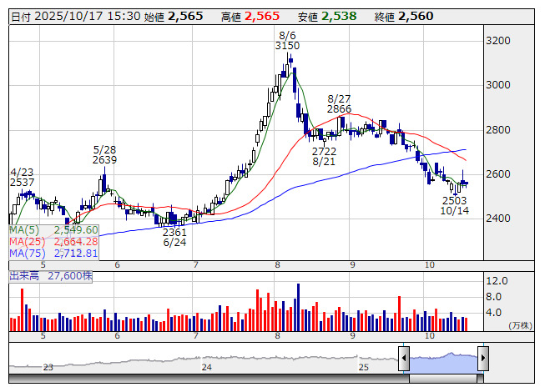Click the MA(75) 2,712.81 legend entry
Screen dimensions: 545x392
(x=53, y=253)
